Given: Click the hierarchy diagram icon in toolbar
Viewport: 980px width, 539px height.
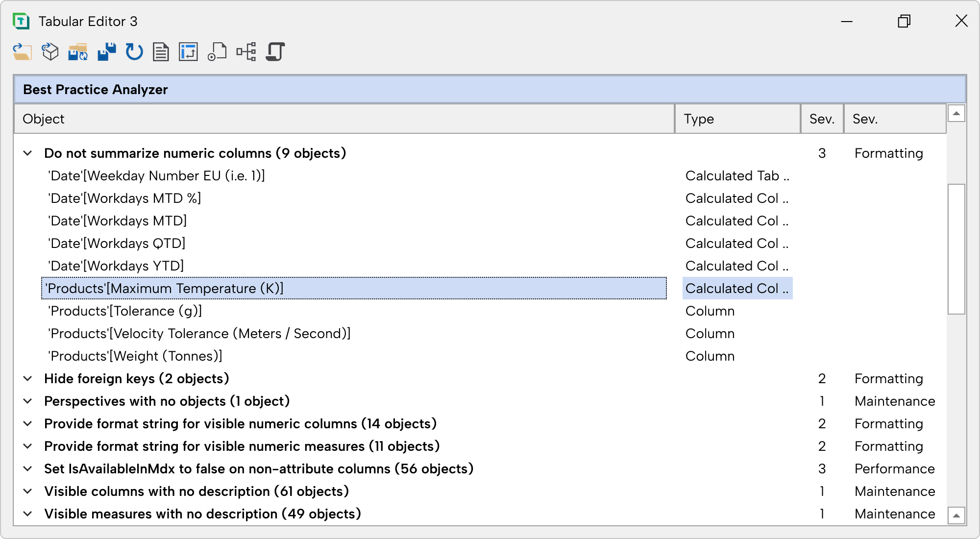Looking at the screenshot, I should pyautogui.click(x=246, y=51).
